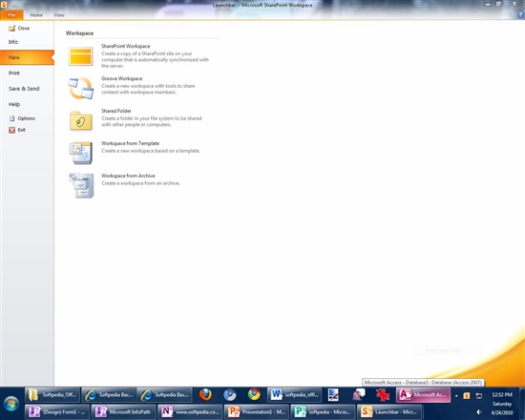The height and width of the screenshot is (420, 525).
Task: Switch to the View tab
Action: (x=59, y=15)
